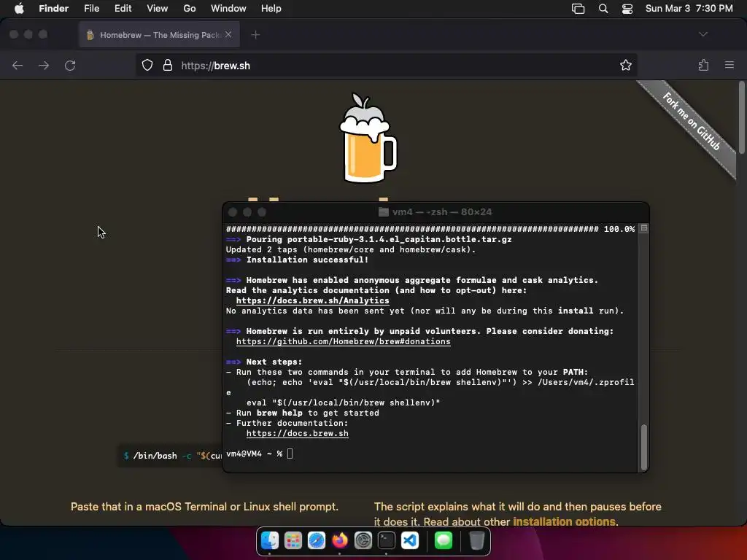Screen dimensions: 747x560
Task: Focus the brew.sh address bar
Action: (x=387, y=65)
